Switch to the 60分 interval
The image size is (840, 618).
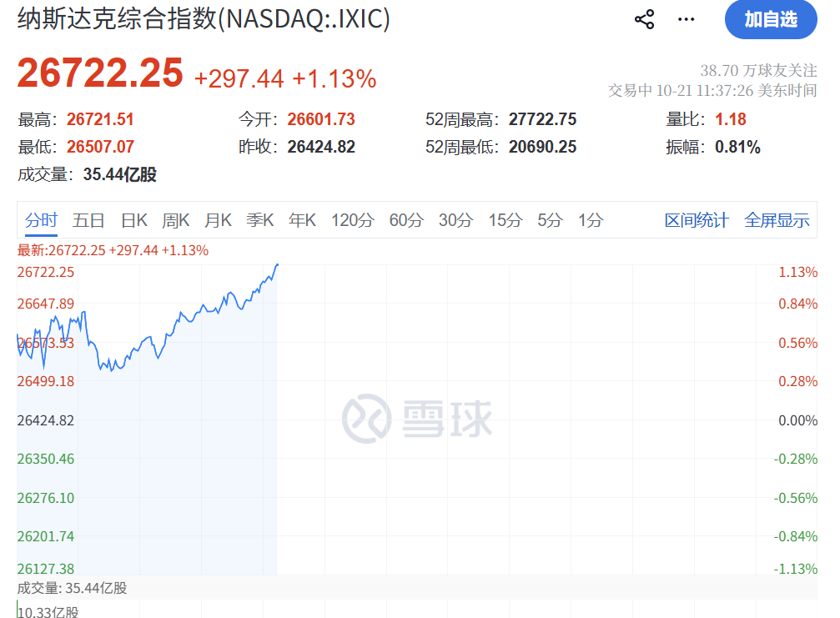(x=406, y=220)
